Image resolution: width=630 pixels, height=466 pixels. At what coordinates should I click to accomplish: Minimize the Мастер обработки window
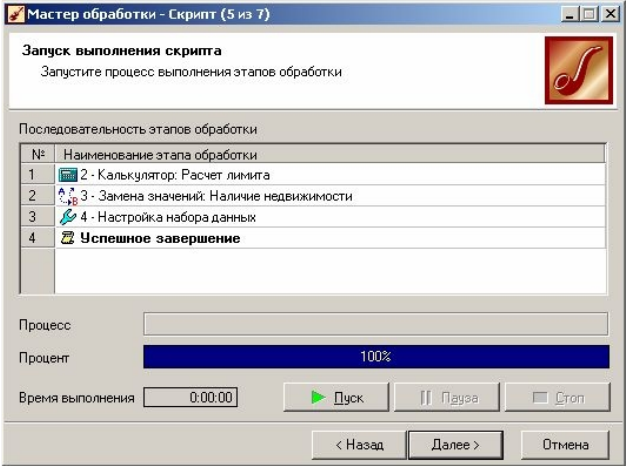(x=570, y=14)
